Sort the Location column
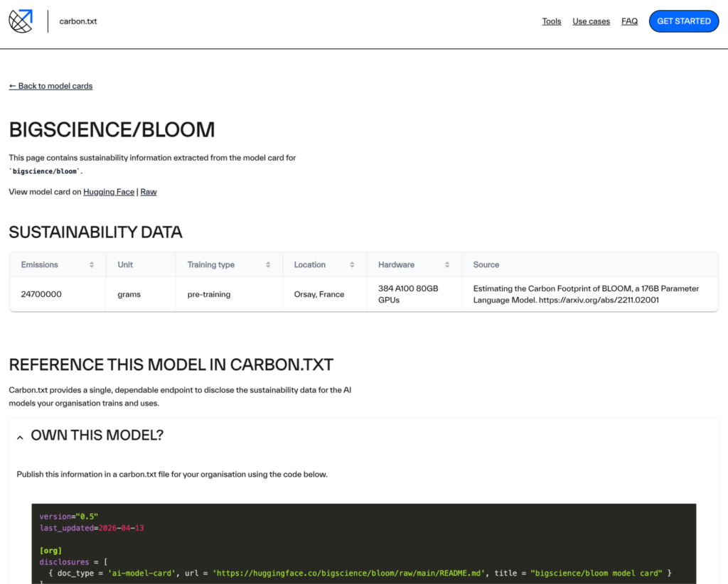The width and height of the screenshot is (728, 584). pos(352,264)
